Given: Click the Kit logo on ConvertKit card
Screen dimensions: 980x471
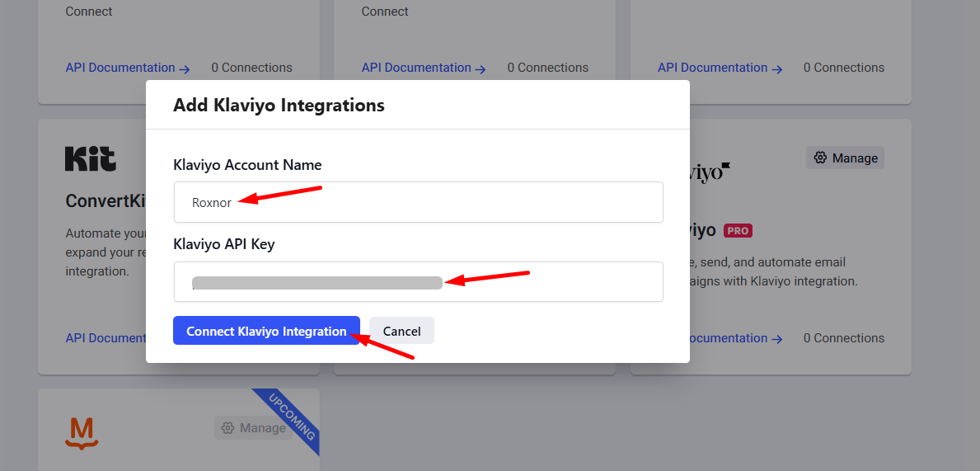Looking at the screenshot, I should pyautogui.click(x=91, y=159).
